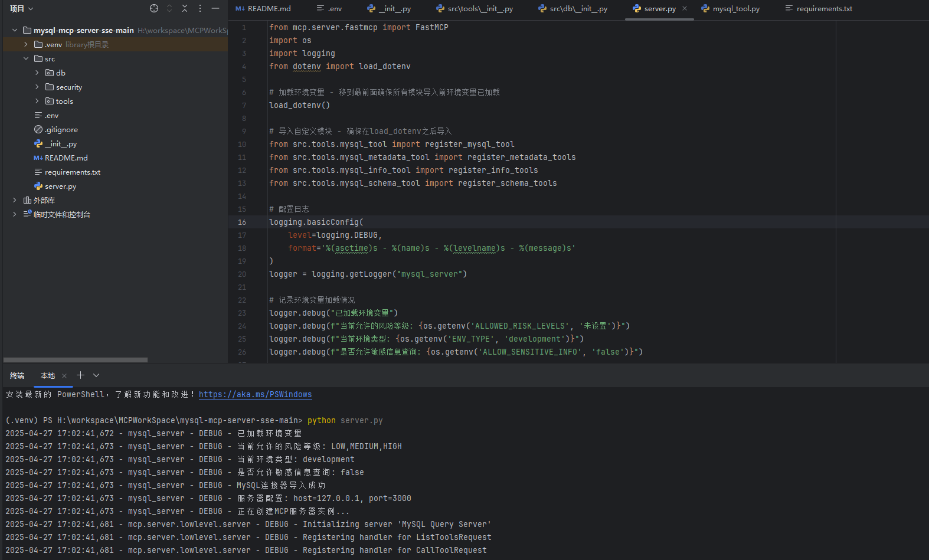The width and height of the screenshot is (929, 560).
Task: Open the 项目 view dropdown
Action: coord(22,9)
